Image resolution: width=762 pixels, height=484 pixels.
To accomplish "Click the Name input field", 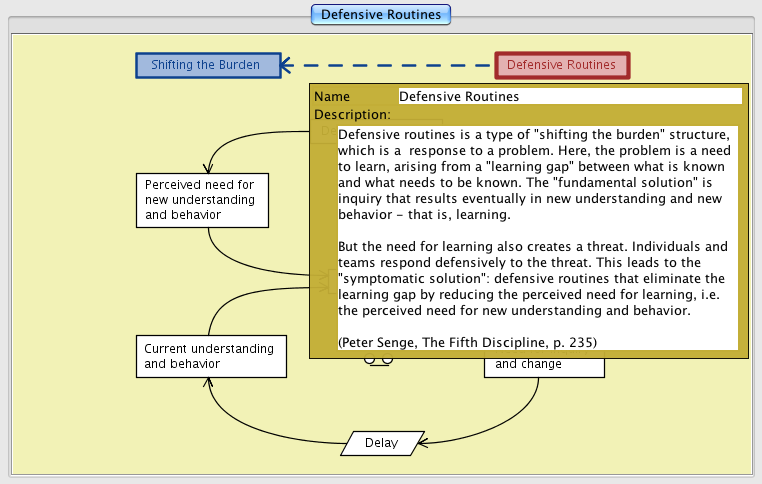I will point(569,97).
